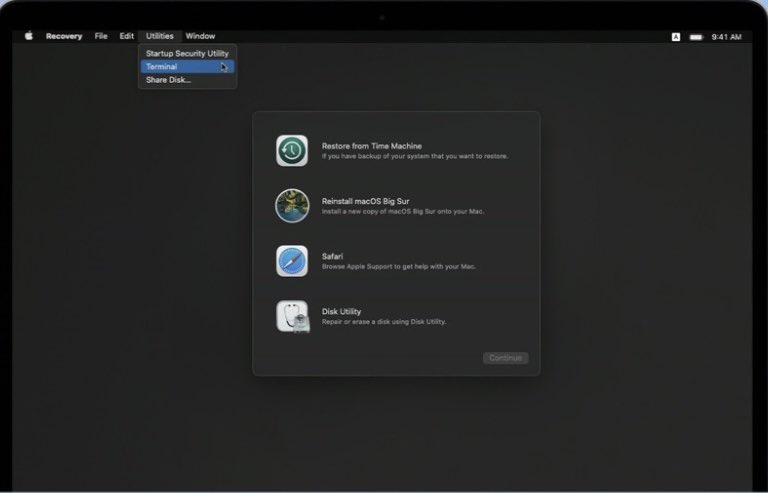Select the Safari option title

click(332, 257)
